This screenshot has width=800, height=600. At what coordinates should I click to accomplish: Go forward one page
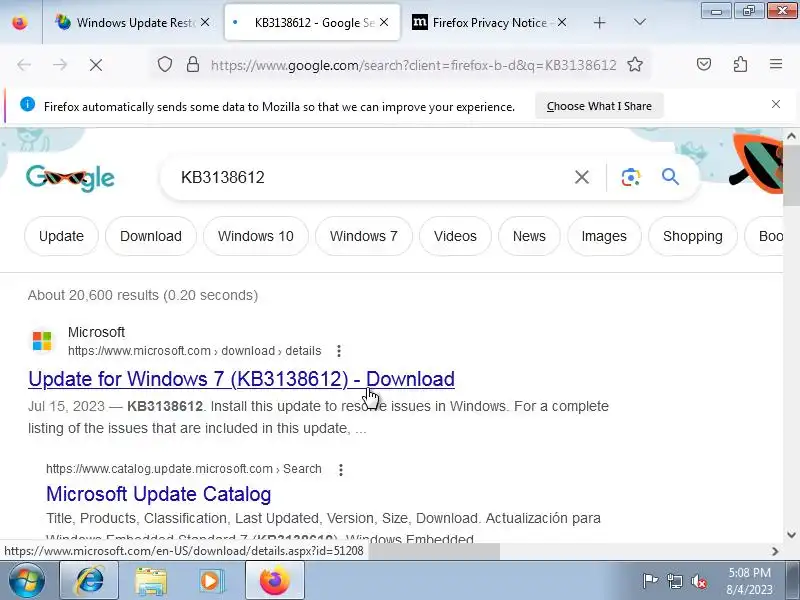(60, 65)
